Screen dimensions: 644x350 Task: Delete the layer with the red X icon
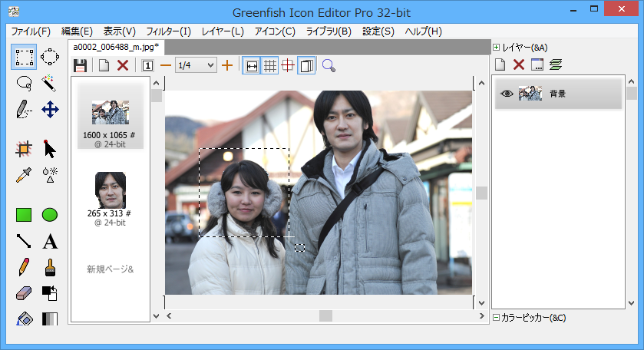[x=519, y=66]
